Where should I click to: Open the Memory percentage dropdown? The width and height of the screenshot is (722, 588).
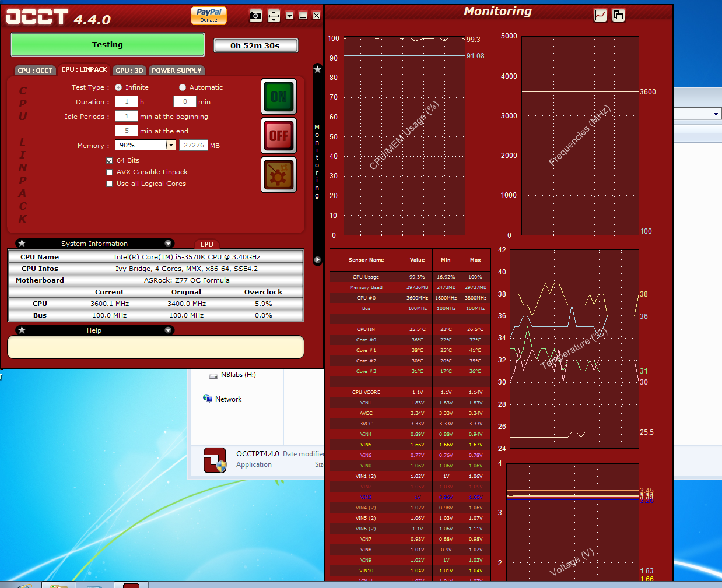(x=171, y=145)
